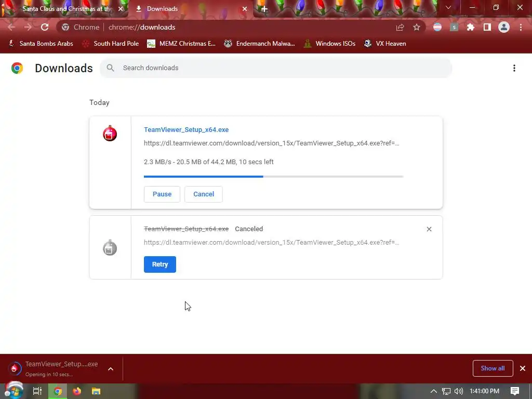This screenshot has width=532, height=399.
Task: Cancel the active TeamViewer download
Action: (x=204, y=194)
